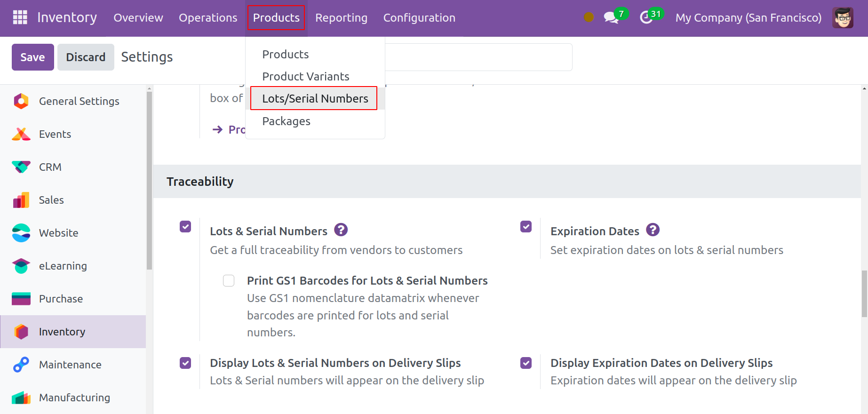868x414 pixels.
Task: Click help icon beside Expiration Dates
Action: pyautogui.click(x=653, y=230)
